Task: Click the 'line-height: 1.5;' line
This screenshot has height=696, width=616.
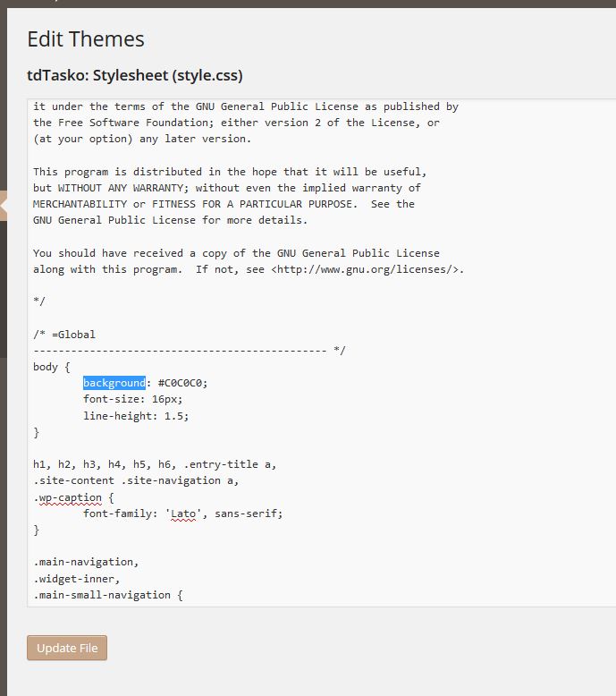Action: click(136, 416)
